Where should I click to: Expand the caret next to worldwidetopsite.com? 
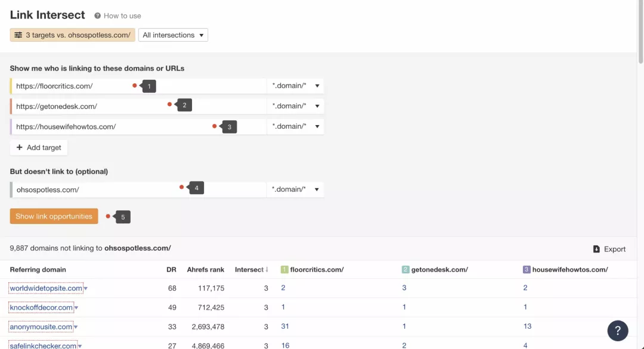click(85, 289)
